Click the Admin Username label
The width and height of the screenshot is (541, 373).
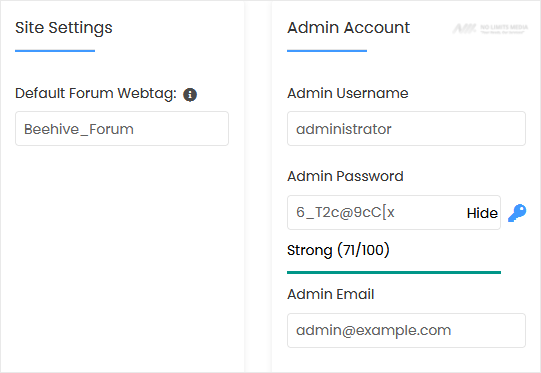[348, 93]
